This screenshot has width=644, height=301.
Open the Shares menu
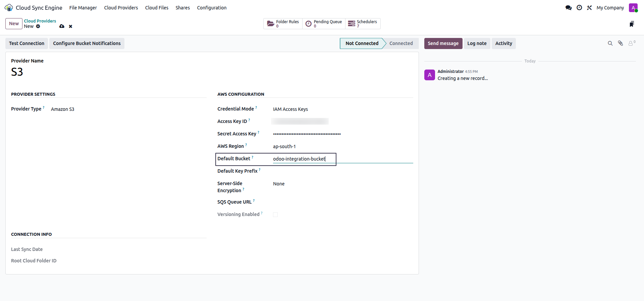pyautogui.click(x=183, y=8)
